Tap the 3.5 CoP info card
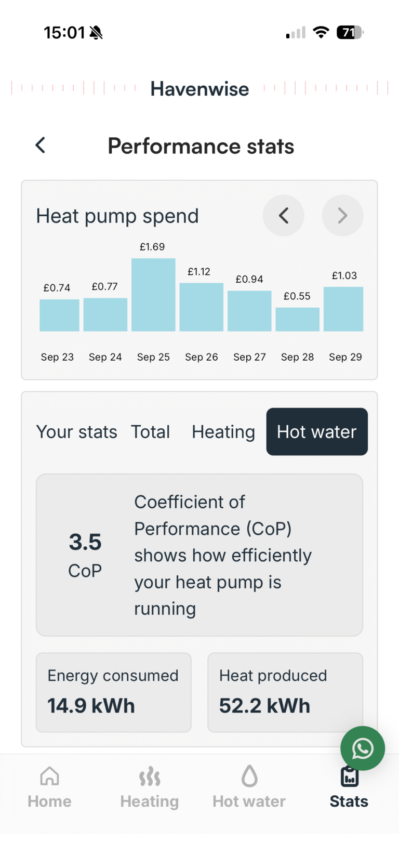 [199, 555]
